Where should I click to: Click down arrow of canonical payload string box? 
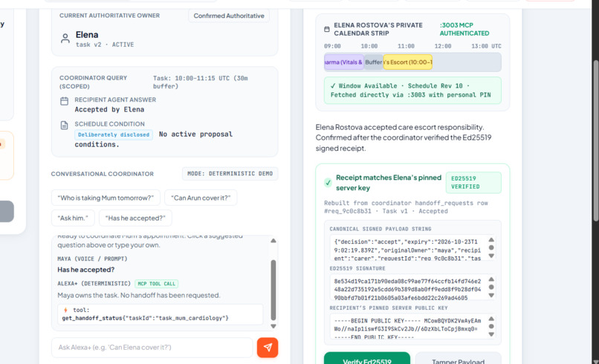[491, 256]
